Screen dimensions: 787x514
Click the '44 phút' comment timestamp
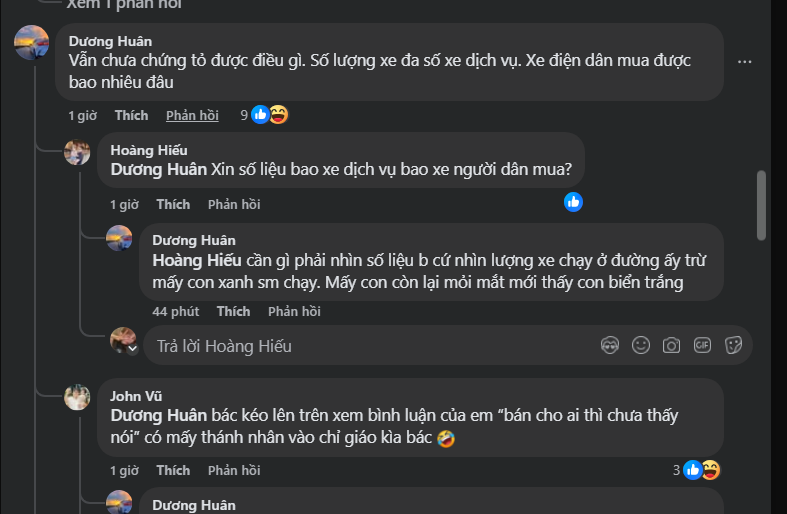pos(175,312)
